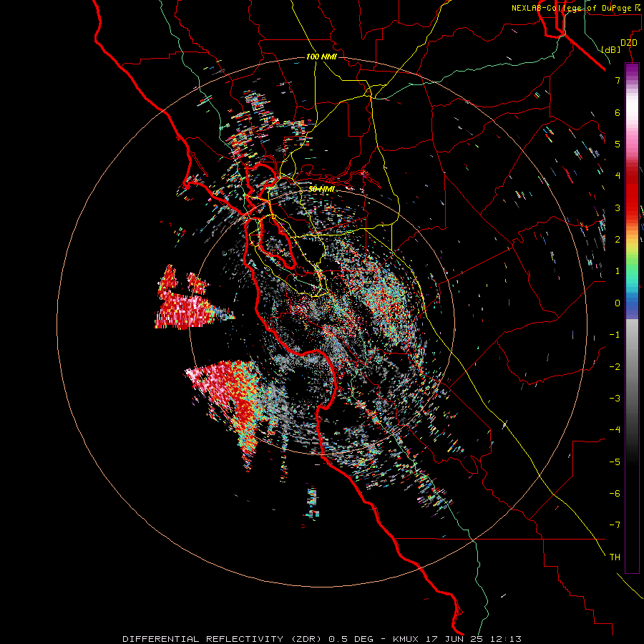Screen dimensions: 644x644
Task: Click the "NEXLAB-College of DuPage" credit text
Action: point(572,8)
